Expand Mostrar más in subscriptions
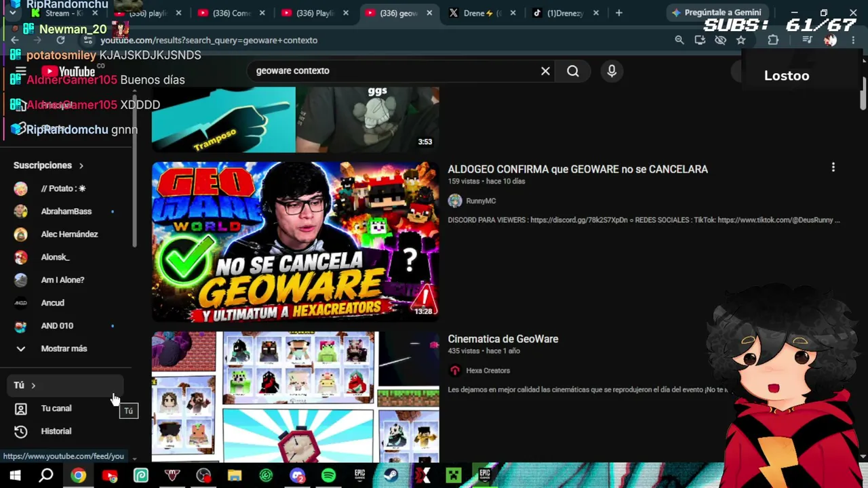868x488 pixels. pos(65,348)
